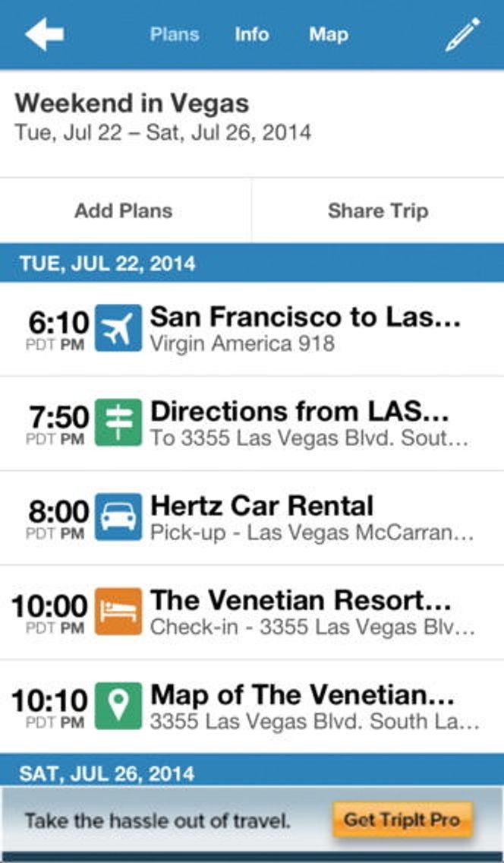
Task: Open The Venetian Resort check-in entry
Action: (252, 612)
